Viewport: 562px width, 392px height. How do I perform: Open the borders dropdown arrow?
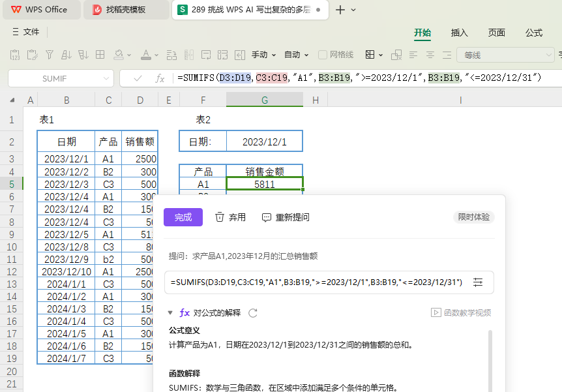coord(381,55)
